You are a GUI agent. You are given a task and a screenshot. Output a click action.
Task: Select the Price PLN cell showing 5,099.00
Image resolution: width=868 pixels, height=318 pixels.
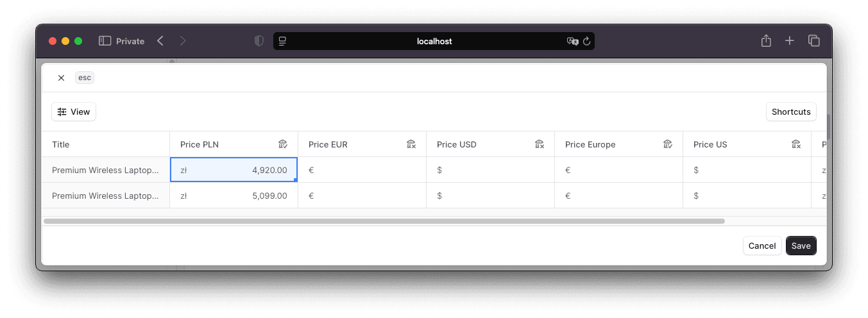(234, 196)
